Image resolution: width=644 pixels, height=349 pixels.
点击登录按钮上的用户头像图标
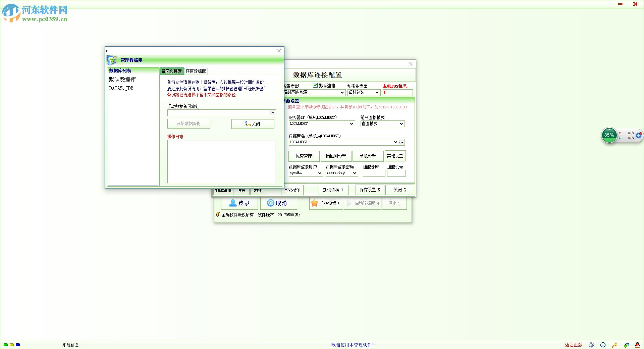tap(232, 203)
